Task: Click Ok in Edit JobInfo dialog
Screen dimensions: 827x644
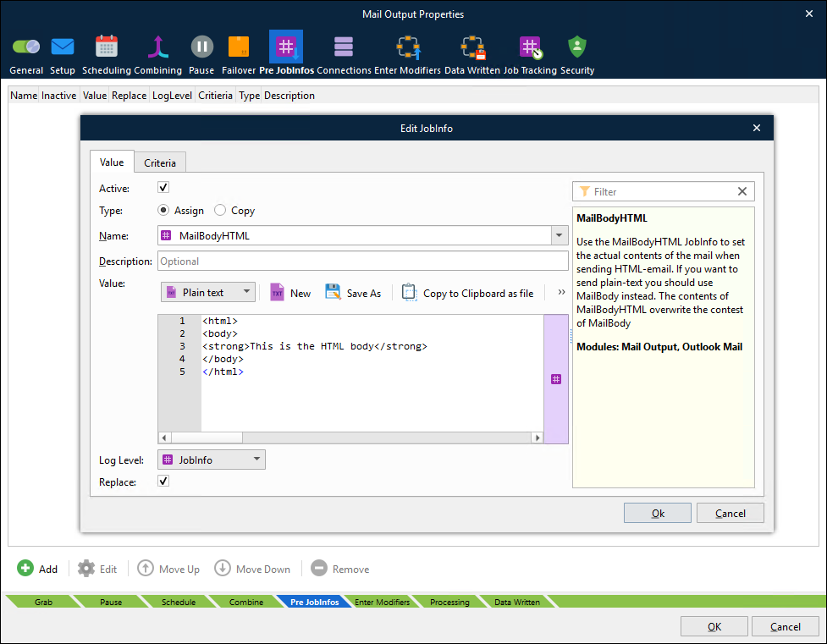Action: pos(657,513)
